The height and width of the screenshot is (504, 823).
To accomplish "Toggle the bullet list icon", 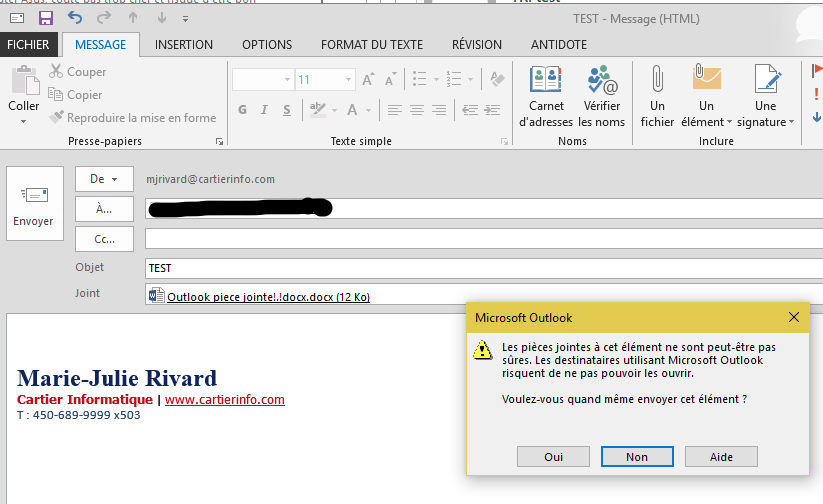I will pyautogui.click(x=419, y=79).
